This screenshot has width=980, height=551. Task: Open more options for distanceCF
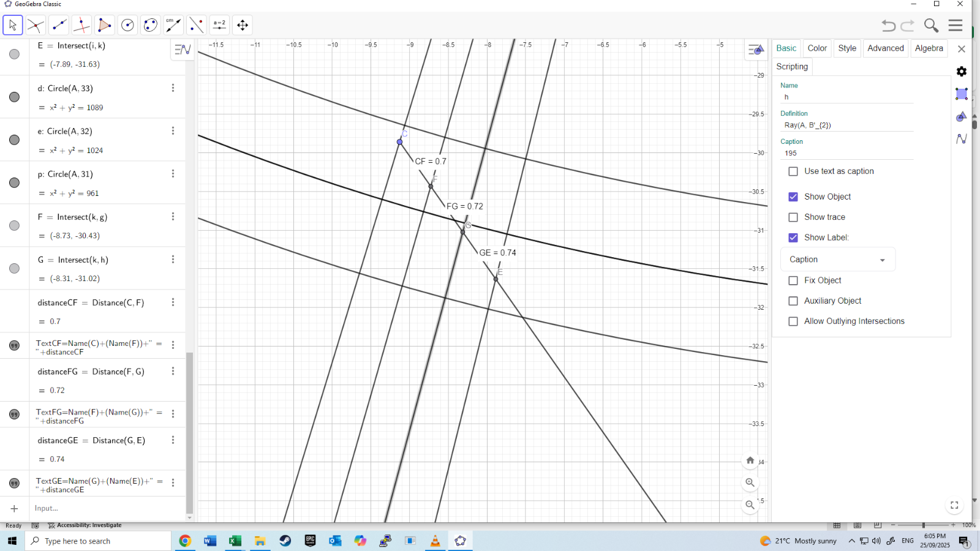coord(173,302)
